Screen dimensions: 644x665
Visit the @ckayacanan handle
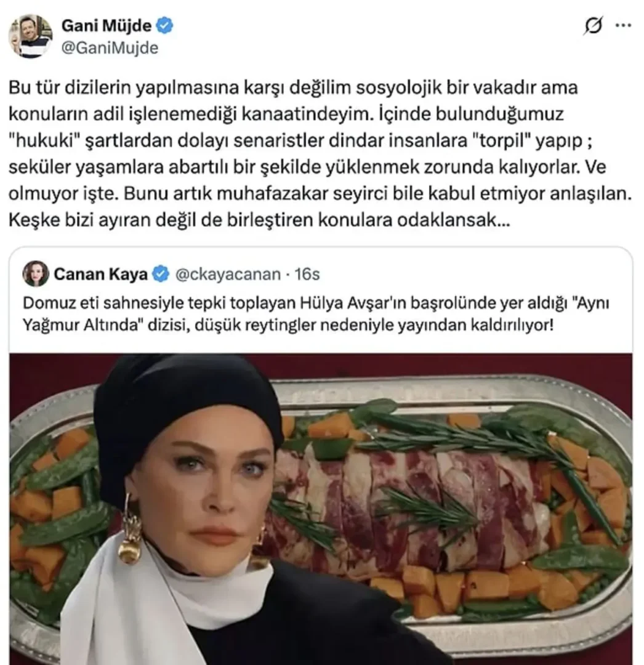coord(228,275)
